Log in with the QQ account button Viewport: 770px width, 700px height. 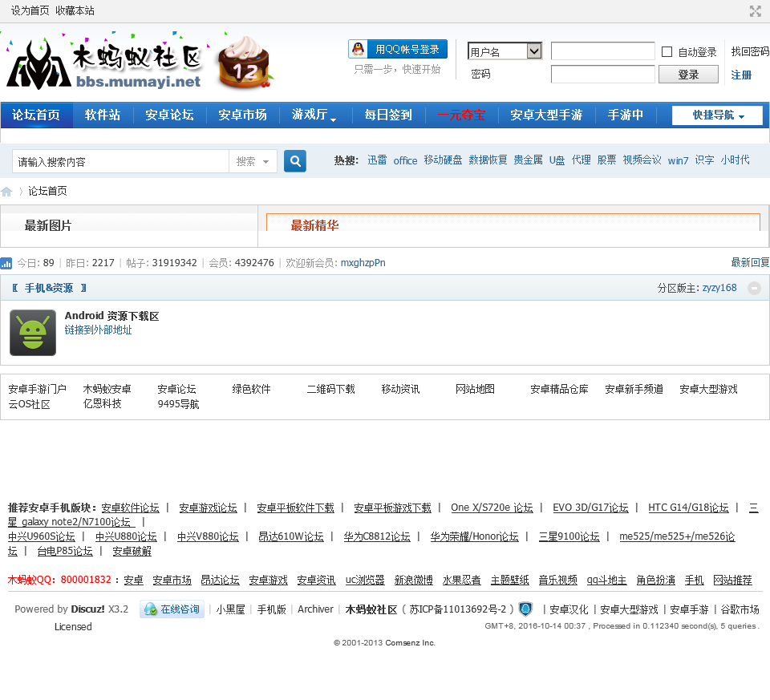click(398, 49)
